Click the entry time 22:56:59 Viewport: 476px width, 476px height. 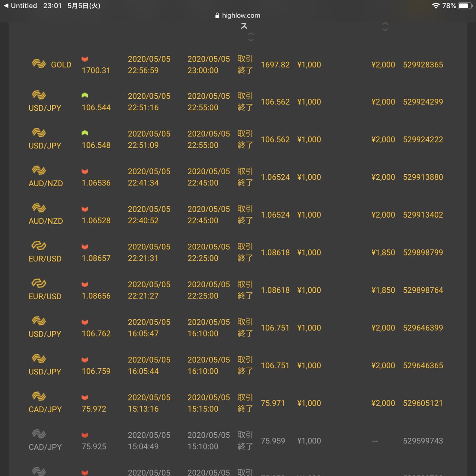click(x=143, y=70)
